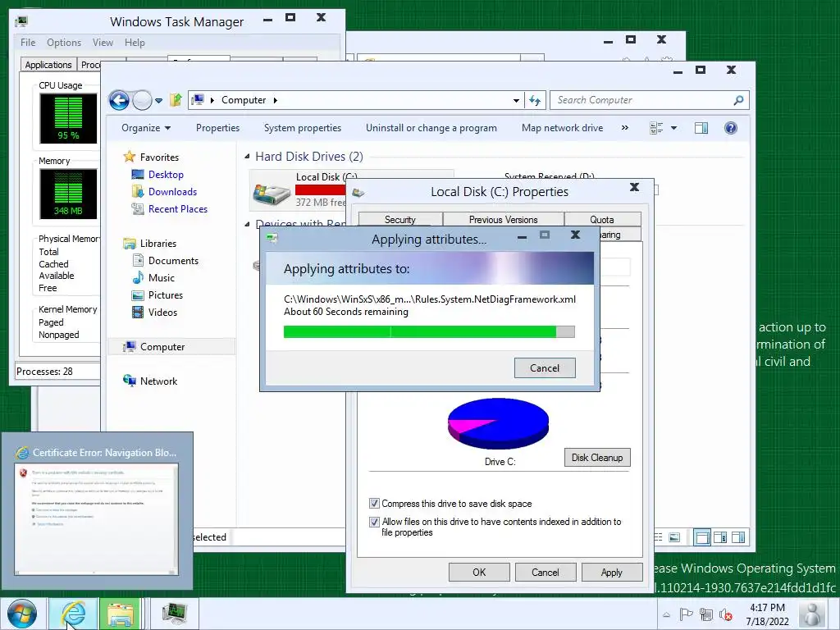Click Cancel in Local Disk Properties
Image resolution: width=840 pixels, height=630 pixels.
point(546,572)
